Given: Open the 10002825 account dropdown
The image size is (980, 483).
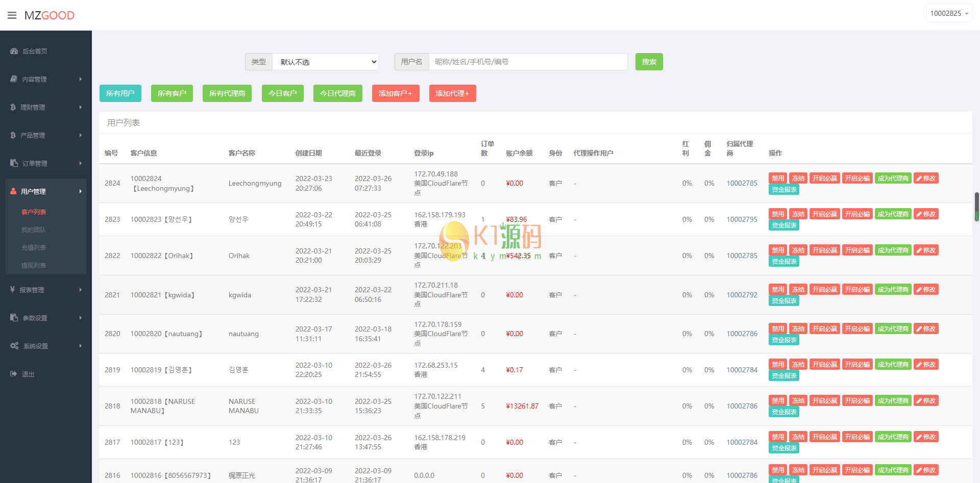Looking at the screenshot, I should 949,14.
